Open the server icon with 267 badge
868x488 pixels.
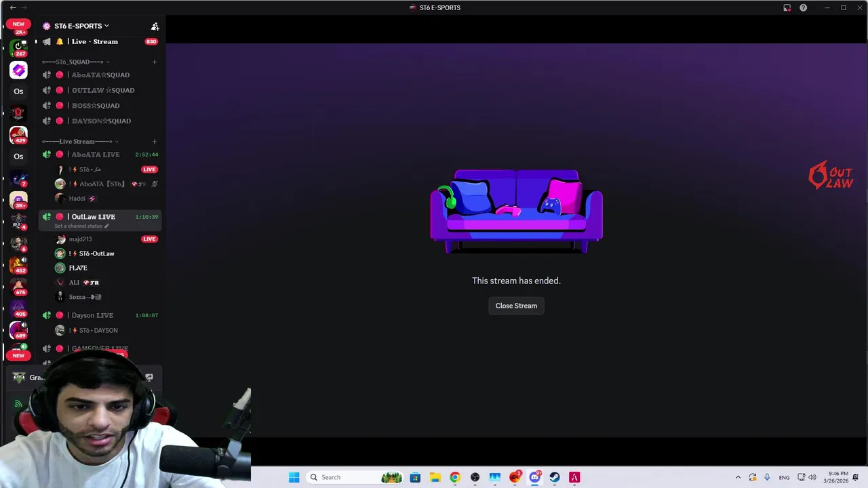point(18,47)
